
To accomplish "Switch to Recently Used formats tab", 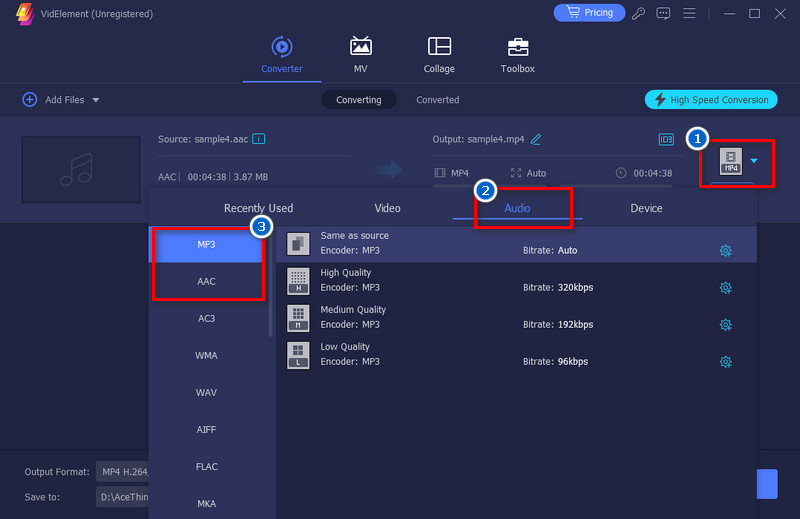I will 259,208.
